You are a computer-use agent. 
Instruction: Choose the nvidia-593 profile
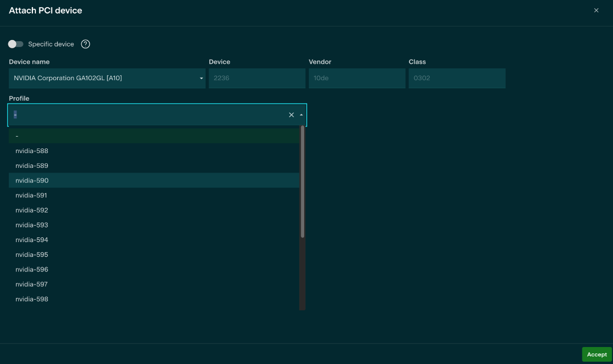point(32,225)
